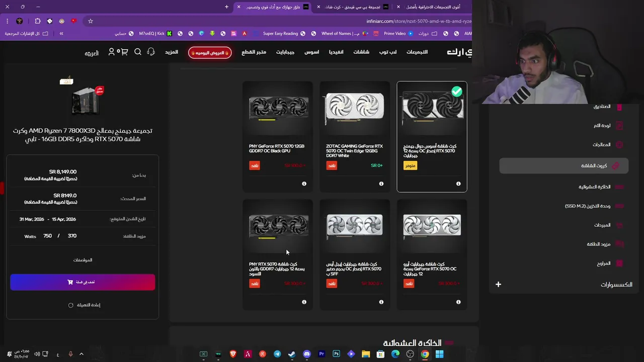Open the browser extensions puzzle icon
The width and height of the screenshot is (644, 362).
pos(38,21)
